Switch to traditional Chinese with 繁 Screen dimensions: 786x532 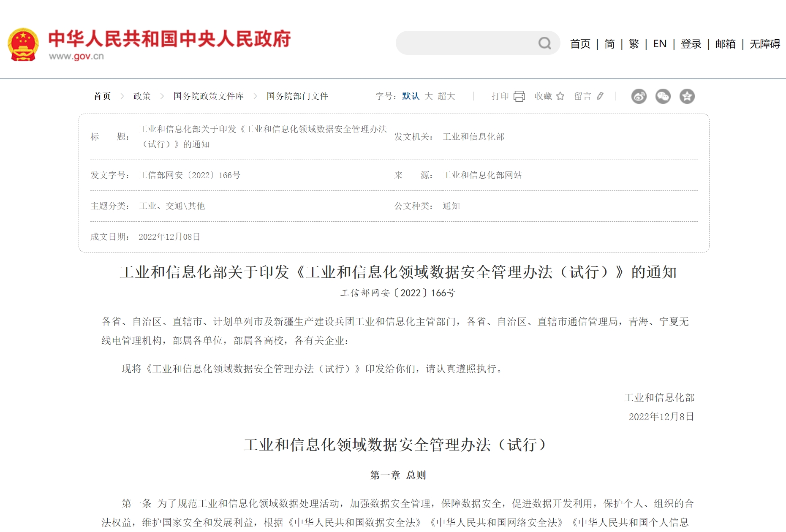(634, 44)
